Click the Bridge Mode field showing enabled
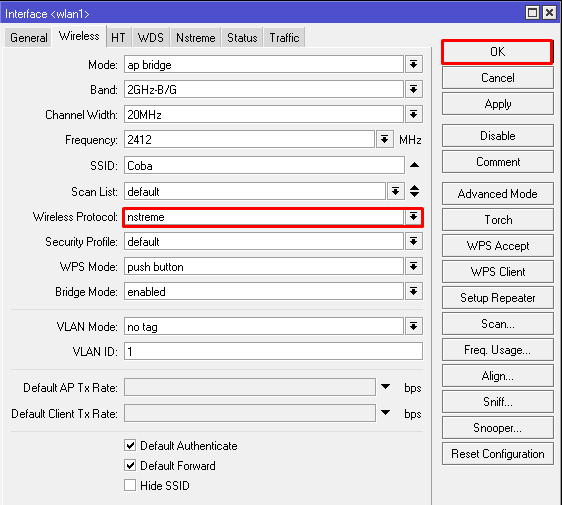Viewport: 562px width, 505px height. point(264,291)
